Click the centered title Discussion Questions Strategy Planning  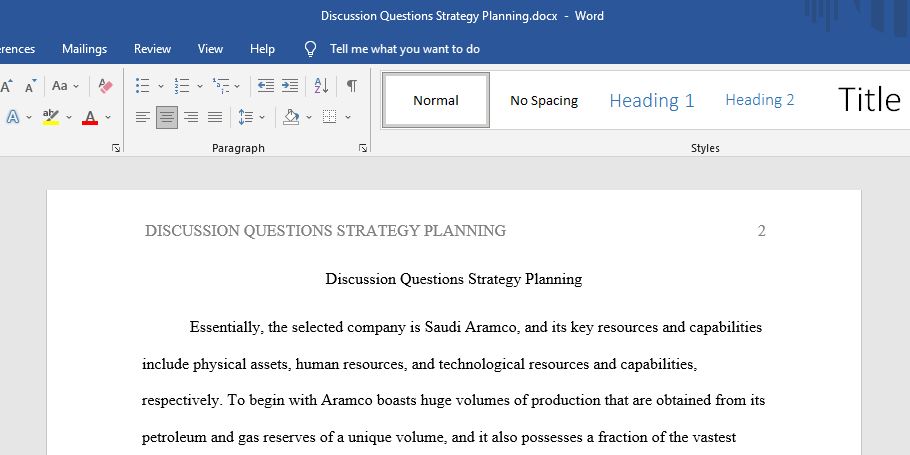click(x=454, y=279)
